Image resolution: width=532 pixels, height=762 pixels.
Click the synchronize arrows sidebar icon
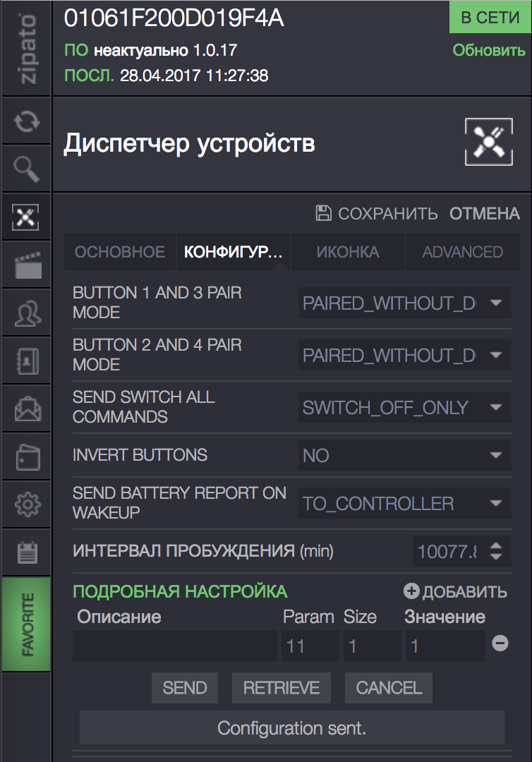point(27,121)
